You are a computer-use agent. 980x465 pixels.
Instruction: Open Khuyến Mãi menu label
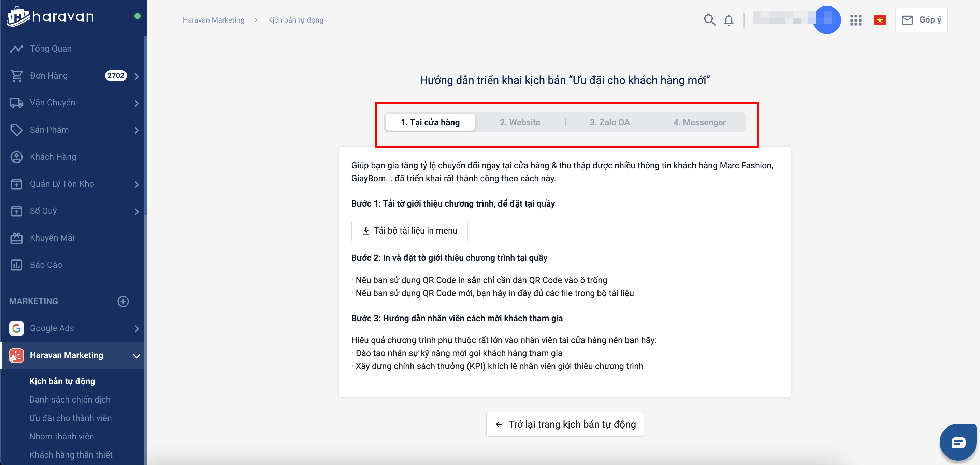[52, 238]
